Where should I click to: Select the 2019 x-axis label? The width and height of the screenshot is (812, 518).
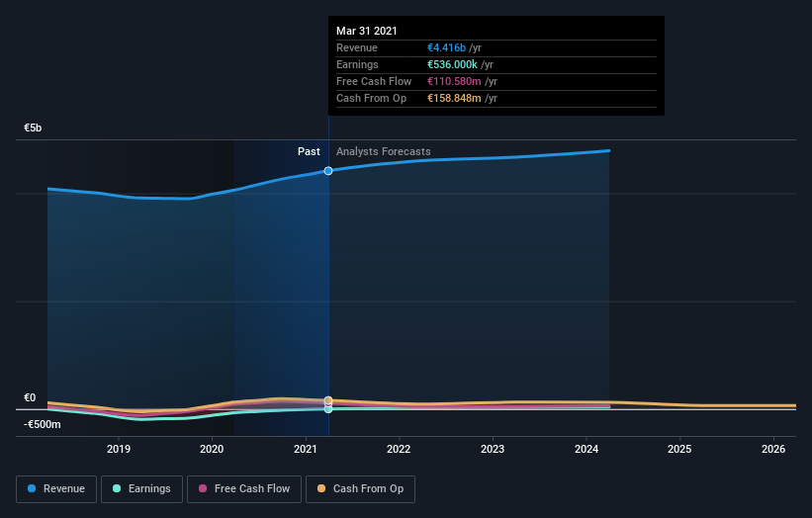119,449
